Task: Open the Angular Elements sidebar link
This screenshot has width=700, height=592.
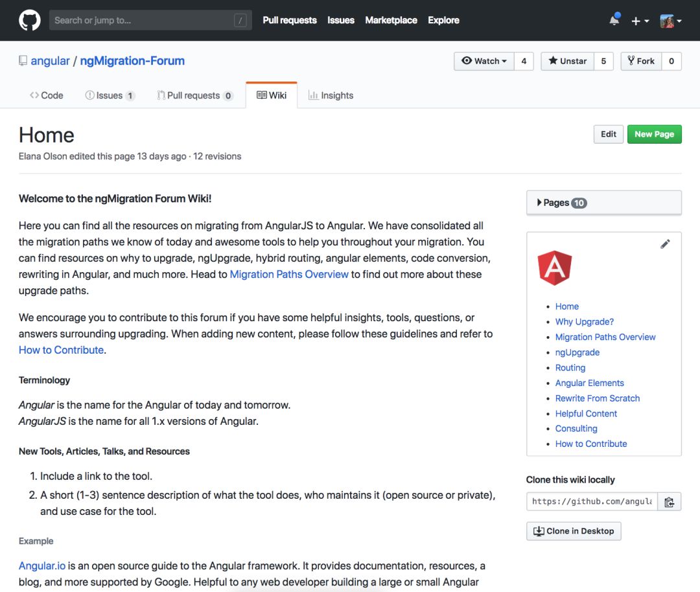Action: pyautogui.click(x=589, y=383)
